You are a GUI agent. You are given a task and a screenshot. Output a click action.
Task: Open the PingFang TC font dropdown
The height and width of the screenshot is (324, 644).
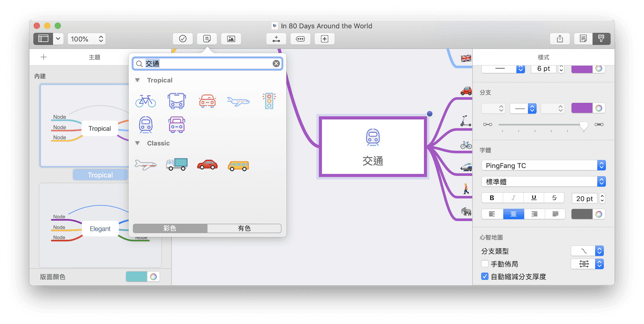pos(543,165)
